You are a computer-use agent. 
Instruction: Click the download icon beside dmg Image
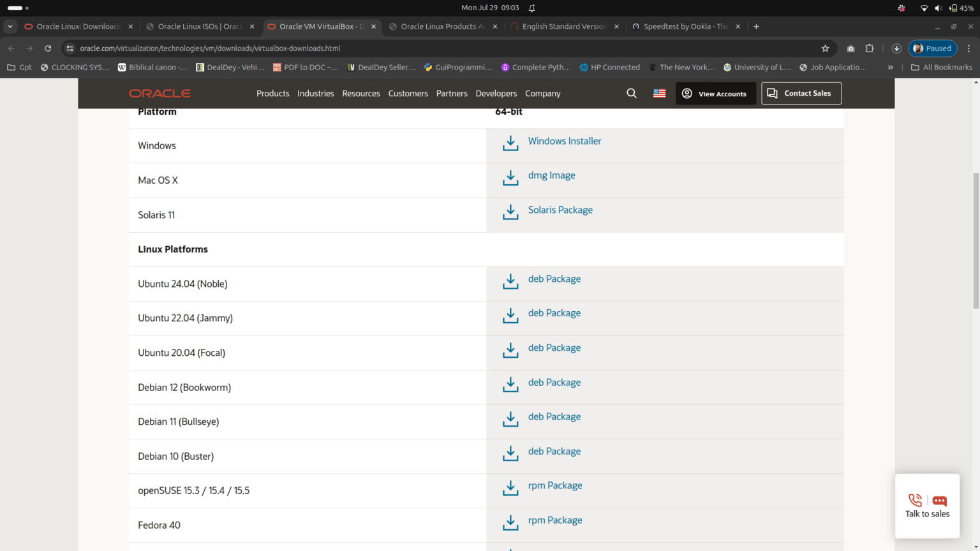pos(510,177)
